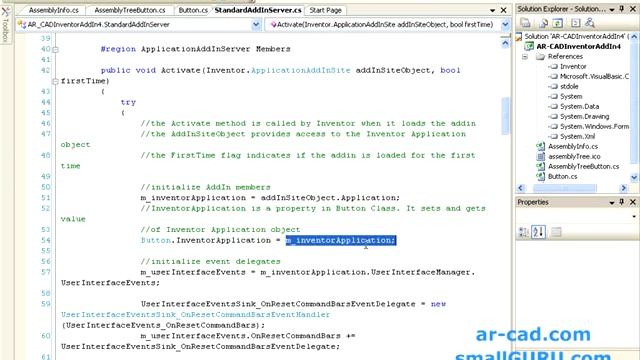
Task: Switch to Start Page tab
Action: 325,10
